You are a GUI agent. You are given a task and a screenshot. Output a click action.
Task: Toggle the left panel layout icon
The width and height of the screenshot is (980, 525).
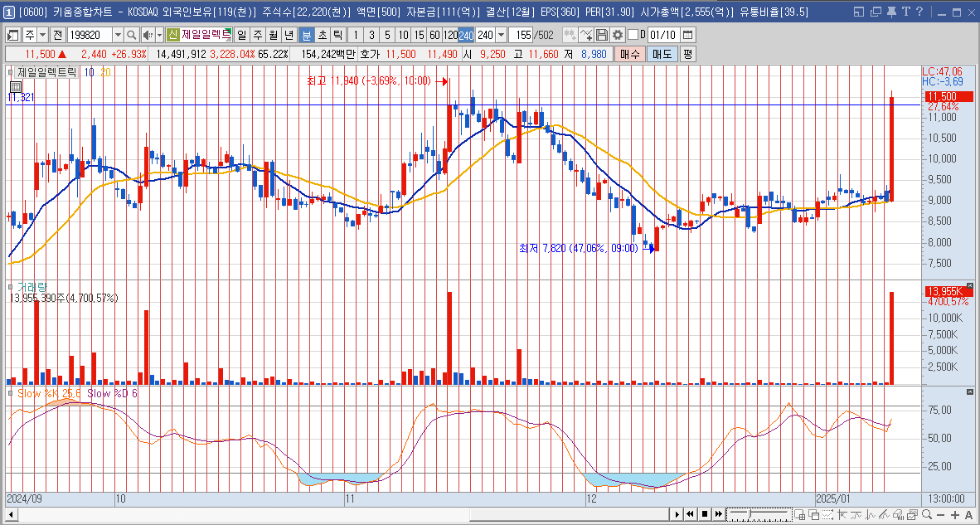pyautogui.click(x=12, y=35)
